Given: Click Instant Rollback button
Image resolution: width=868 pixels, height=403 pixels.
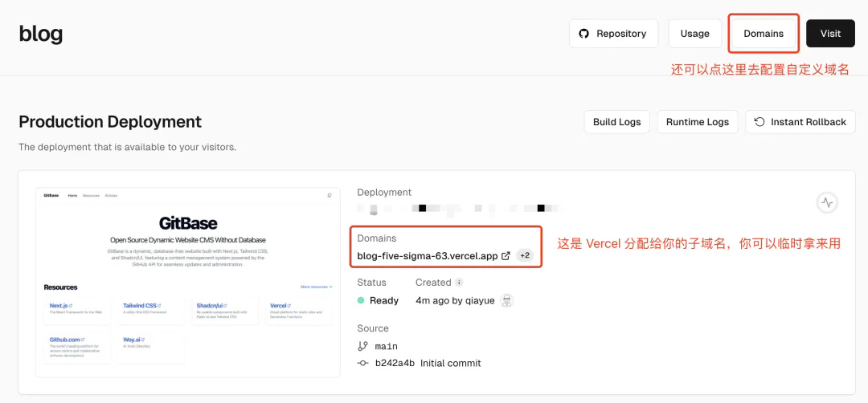Looking at the screenshot, I should coord(800,122).
